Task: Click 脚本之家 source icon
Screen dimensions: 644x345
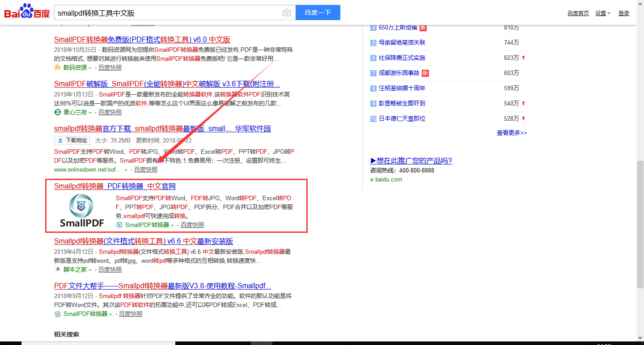Action: pyautogui.click(x=58, y=269)
